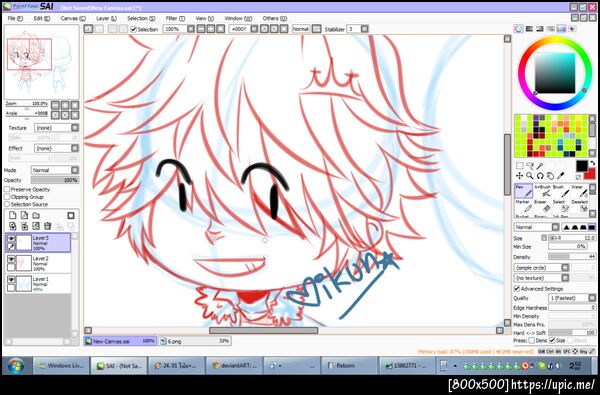Adjust the brush Density slider
This screenshot has height=395, width=600.
pyautogui.click(x=572, y=256)
